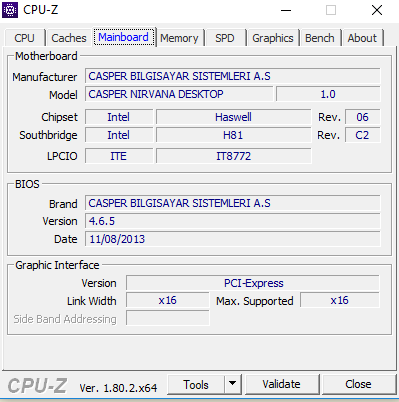This screenshot has width=399, height=402.
Task: Click the BIOS Brand value field
Action: (232, 203)
